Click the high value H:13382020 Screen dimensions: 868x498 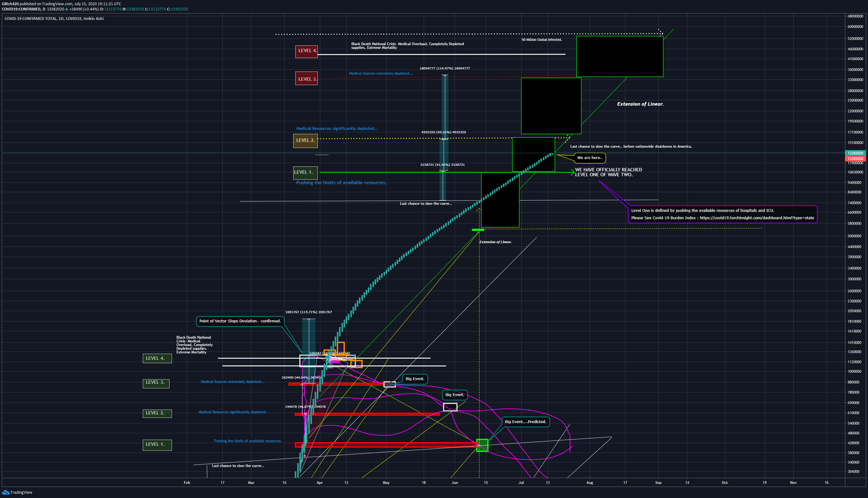[133, 9]
